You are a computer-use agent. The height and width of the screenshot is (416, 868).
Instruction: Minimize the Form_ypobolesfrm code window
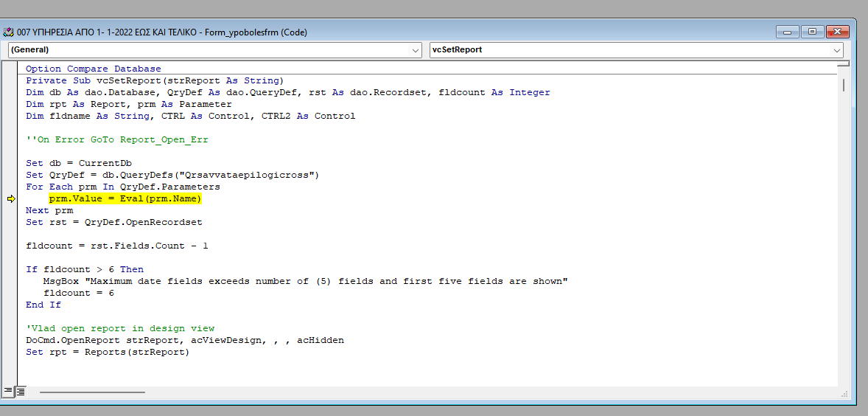coord(787,32)
